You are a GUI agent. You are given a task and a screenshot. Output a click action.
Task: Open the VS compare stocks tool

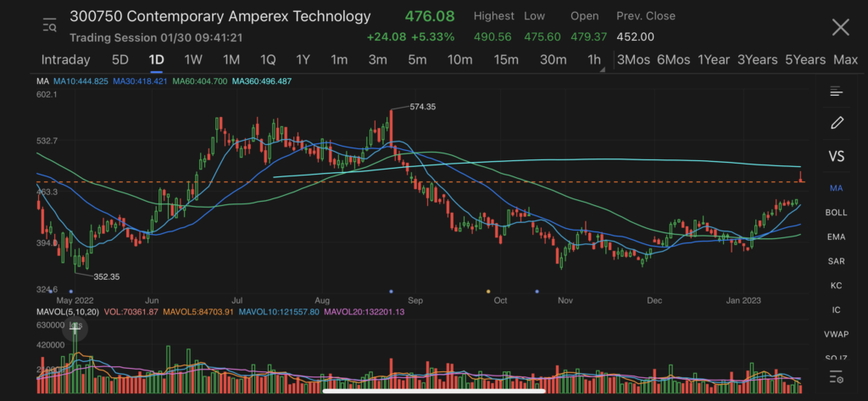tap(837, 157)
